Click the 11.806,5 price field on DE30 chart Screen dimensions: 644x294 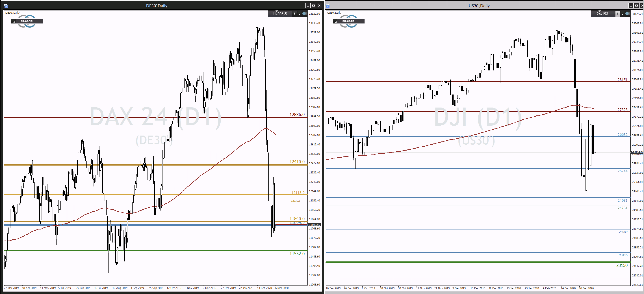pyautogui.click(x=279, y=14)
